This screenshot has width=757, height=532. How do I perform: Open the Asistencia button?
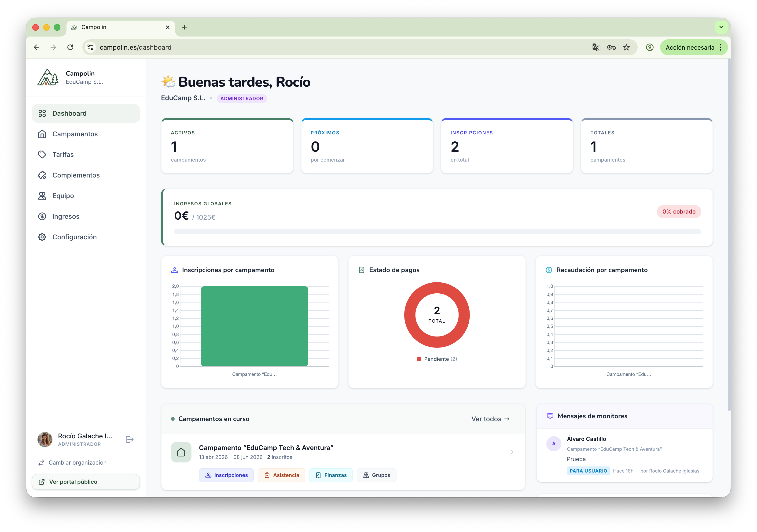point(281,475)
